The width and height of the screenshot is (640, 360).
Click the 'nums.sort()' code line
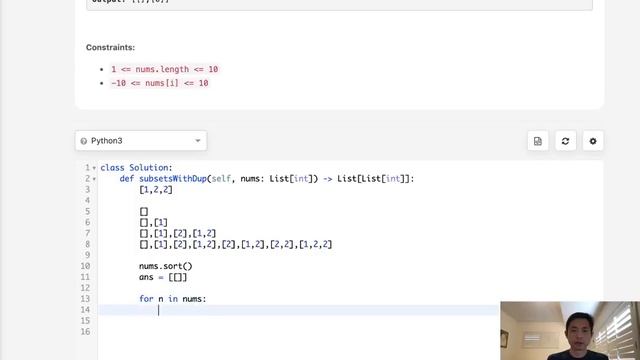pos(165,266)
